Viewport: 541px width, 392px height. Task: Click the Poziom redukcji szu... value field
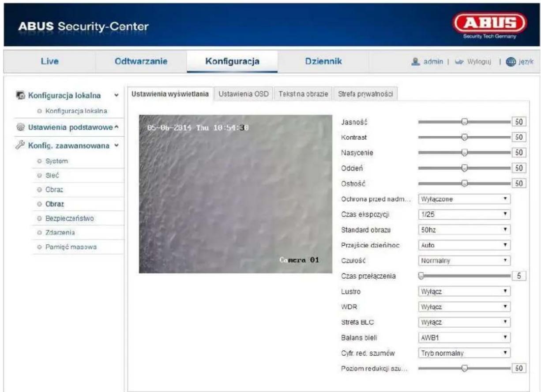tap(519, 369)
